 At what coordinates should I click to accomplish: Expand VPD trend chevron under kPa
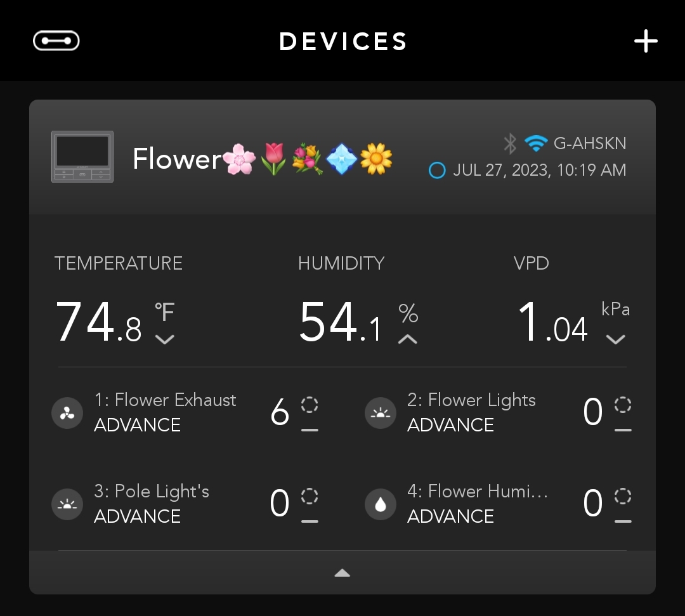pyautogui.click(x=615, y=339)
